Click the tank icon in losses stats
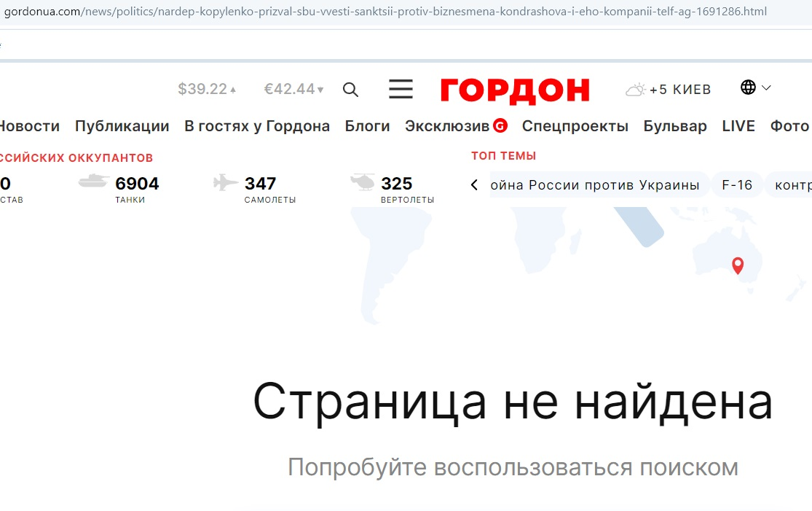The image size is (812, 511). [94, 182]
